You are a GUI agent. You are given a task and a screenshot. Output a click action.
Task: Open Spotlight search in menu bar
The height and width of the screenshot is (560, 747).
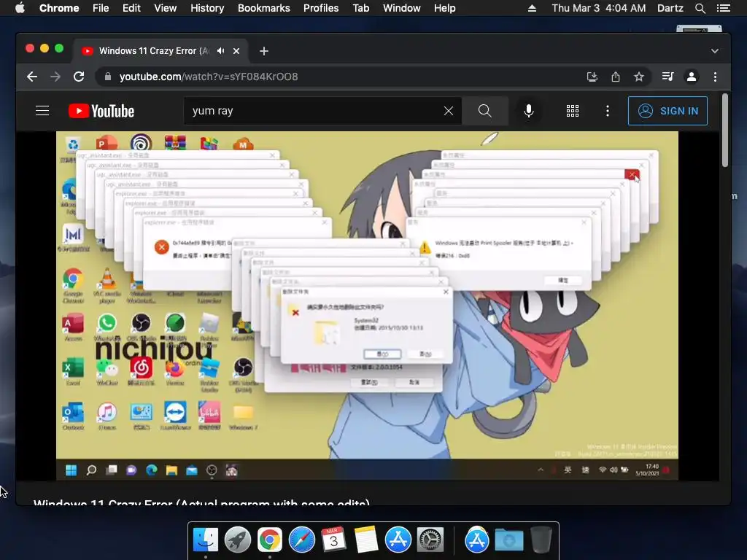(x=700, y=8)
